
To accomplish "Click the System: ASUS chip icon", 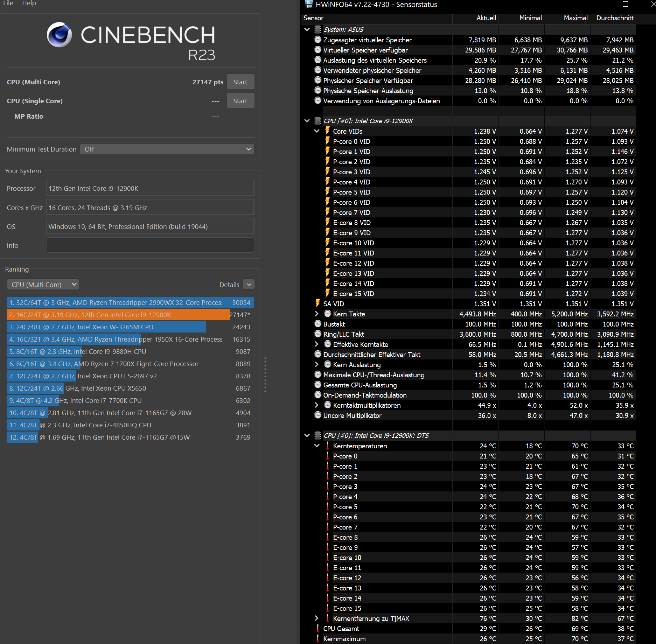I will click(x=317, y=29).
